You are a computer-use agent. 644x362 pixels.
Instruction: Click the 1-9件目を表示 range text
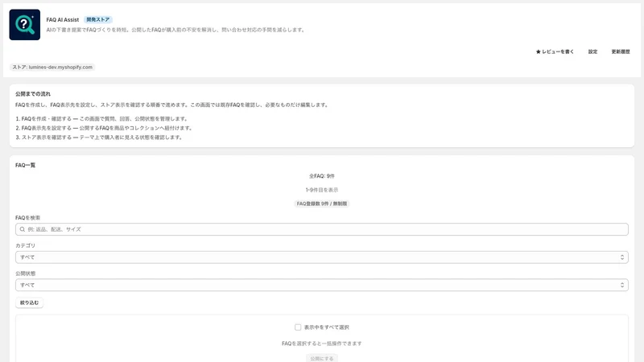[x=321, y=190]
